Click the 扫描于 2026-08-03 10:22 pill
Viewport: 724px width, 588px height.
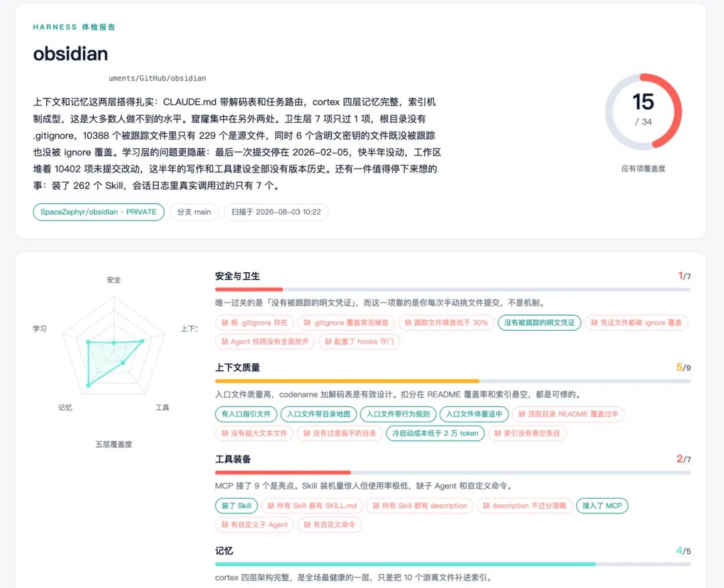tap(276, 212)
